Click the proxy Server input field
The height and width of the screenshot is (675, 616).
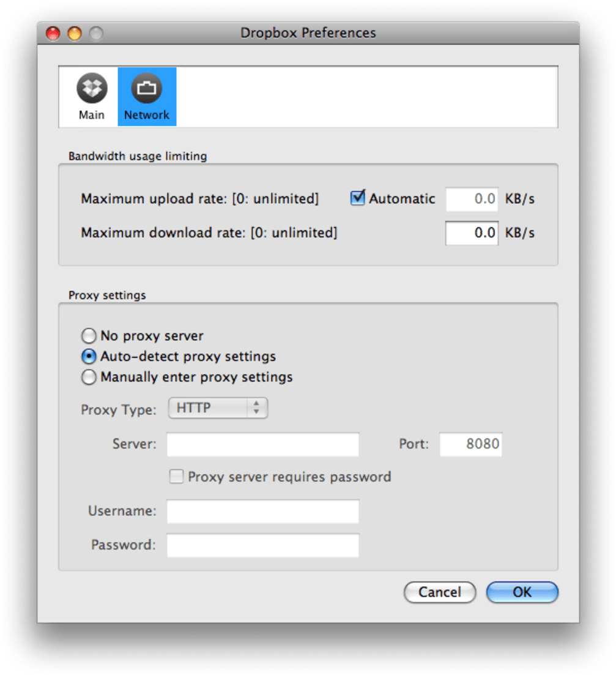[262, 444]
